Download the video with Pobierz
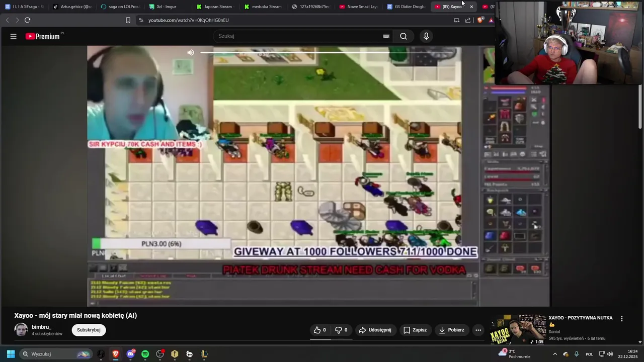 [451, 330]
